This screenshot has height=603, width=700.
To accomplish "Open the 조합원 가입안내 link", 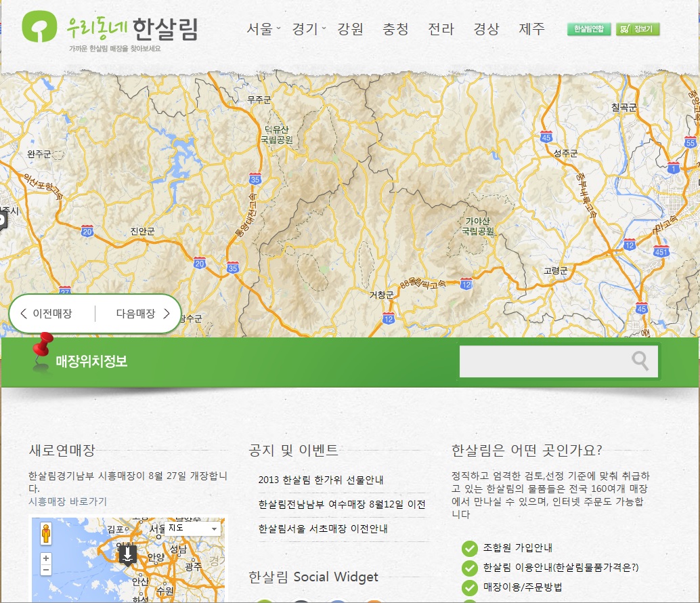I will 518,547.
